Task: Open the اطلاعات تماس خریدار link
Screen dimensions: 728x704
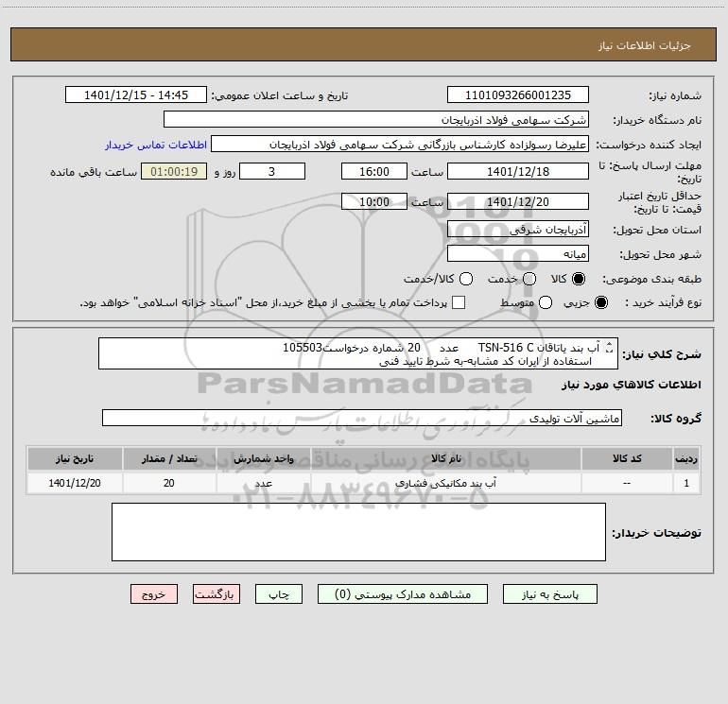Action: point(156,145)
